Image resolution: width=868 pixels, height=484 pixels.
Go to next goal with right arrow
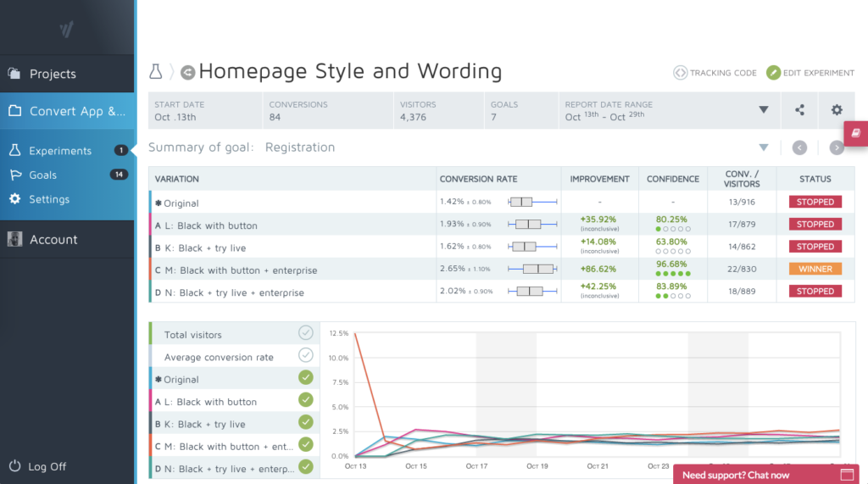837,147
